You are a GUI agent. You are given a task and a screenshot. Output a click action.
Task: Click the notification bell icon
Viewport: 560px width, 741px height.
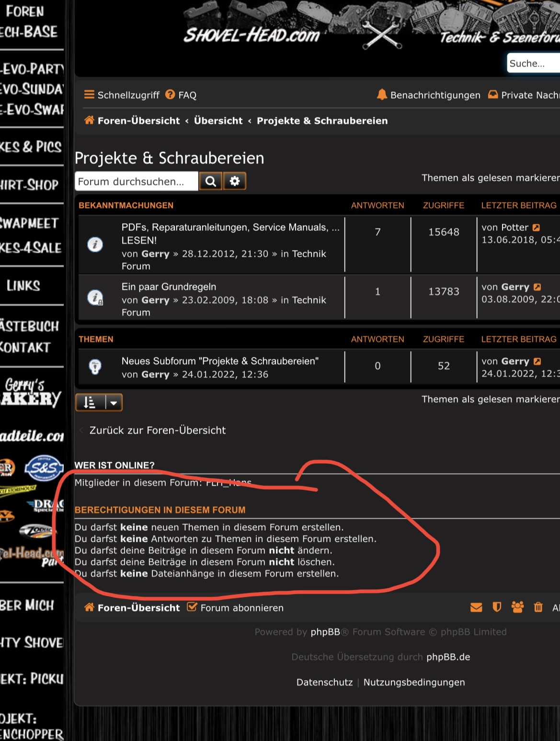(x=382, y=95)
